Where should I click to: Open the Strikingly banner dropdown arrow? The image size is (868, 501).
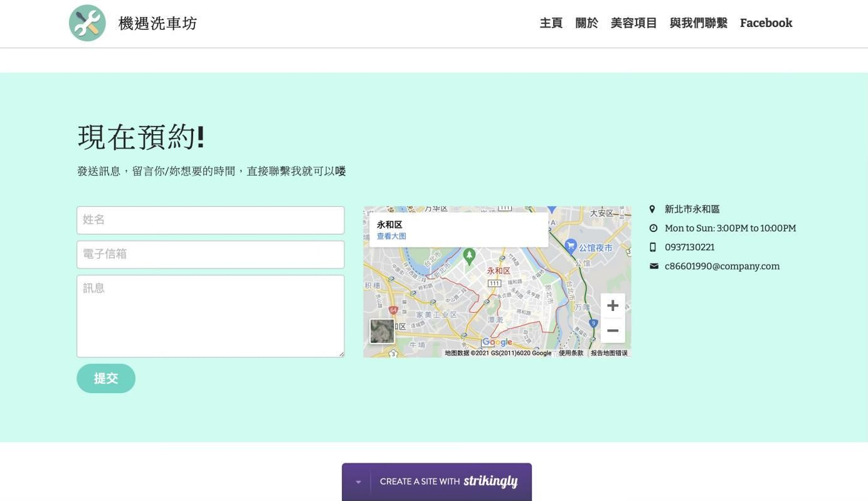coord(357,482)
